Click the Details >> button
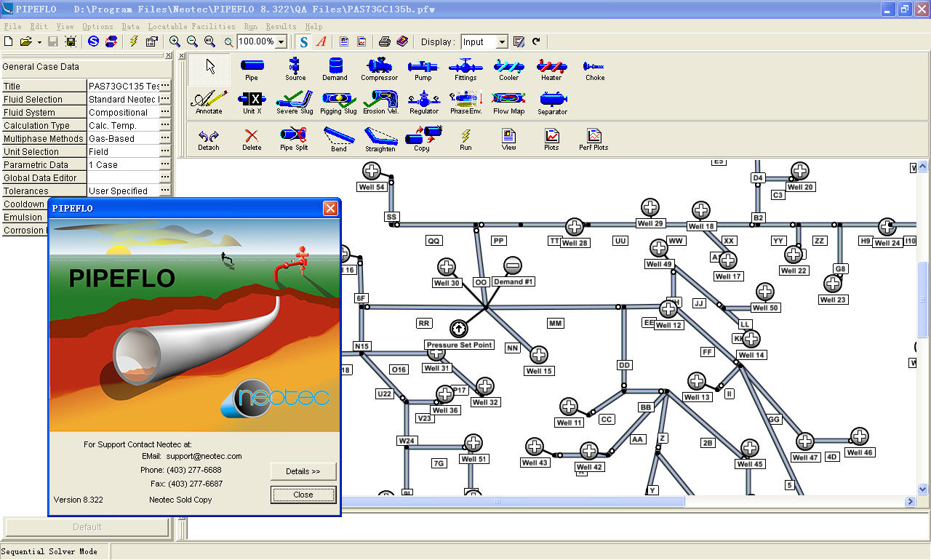This screenshot has height=560, width=931. (303, 471)
